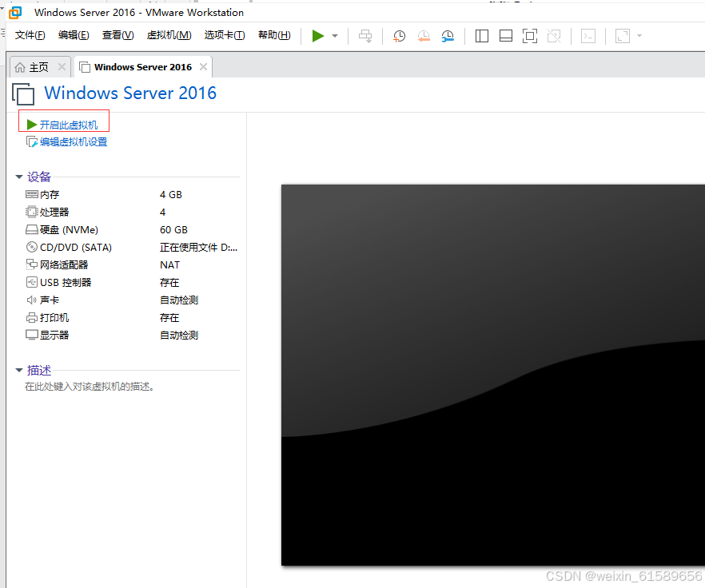Select the 网络适配器 device row
This screenshot has height=588, width=705.
point(132,264)
